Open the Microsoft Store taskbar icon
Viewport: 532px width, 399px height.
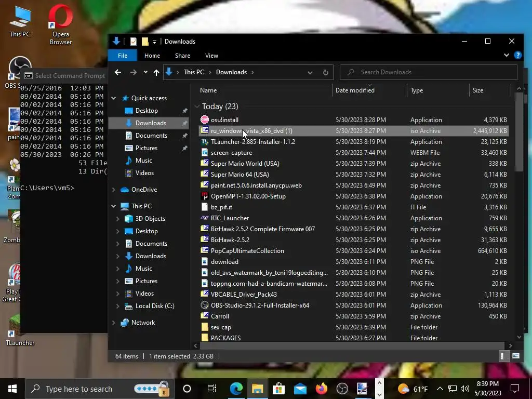click(x=278, y=389)
